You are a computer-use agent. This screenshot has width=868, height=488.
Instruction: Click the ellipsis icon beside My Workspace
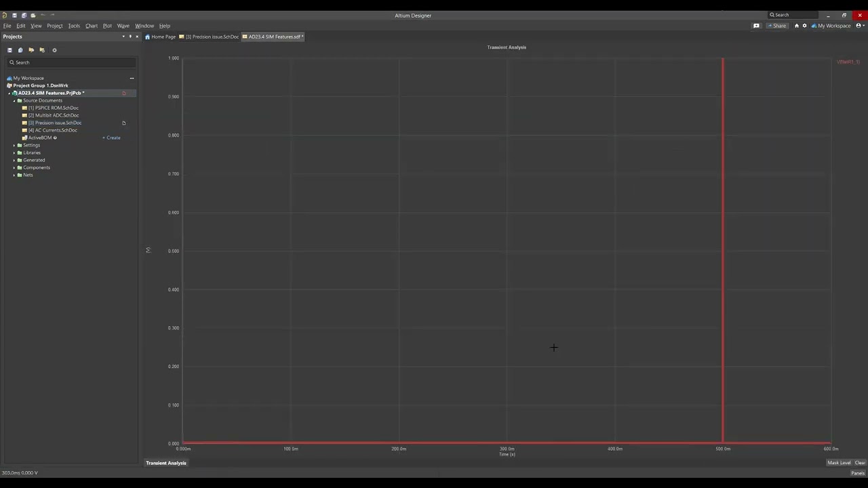coord(132,78)
